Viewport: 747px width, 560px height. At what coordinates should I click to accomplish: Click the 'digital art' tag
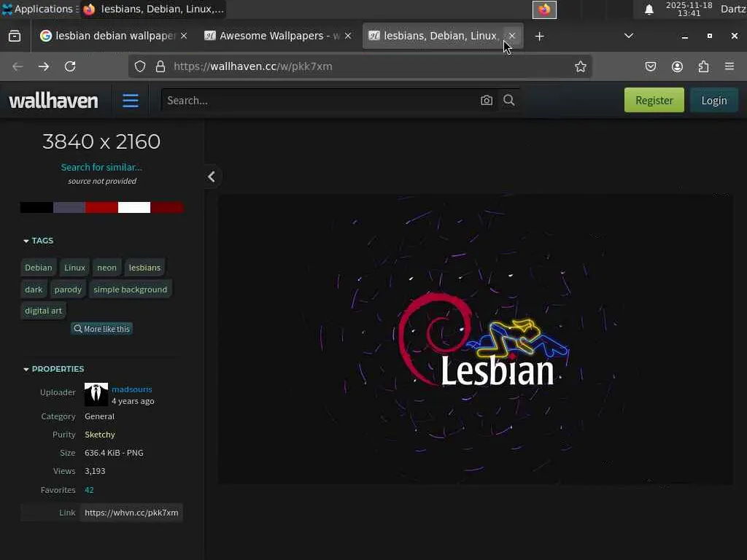[43, 311]
